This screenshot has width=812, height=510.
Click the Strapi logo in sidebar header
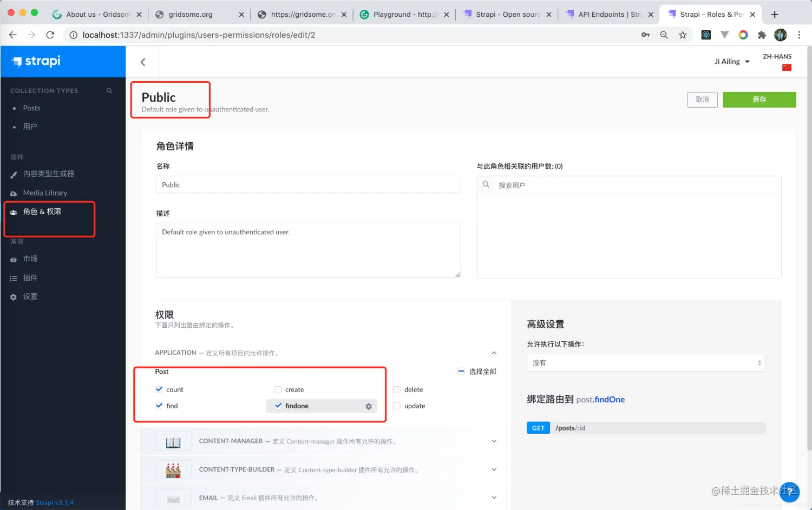tap(36, 61)
